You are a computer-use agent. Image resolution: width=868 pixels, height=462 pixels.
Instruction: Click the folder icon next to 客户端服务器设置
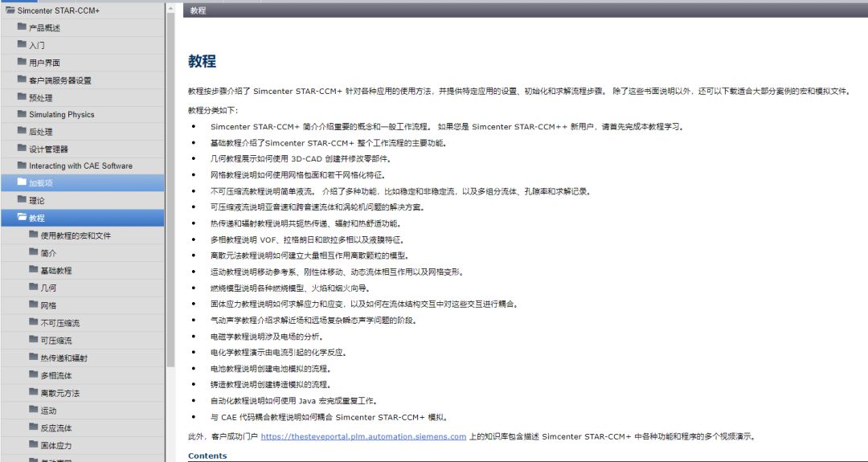tap(23, 80)
